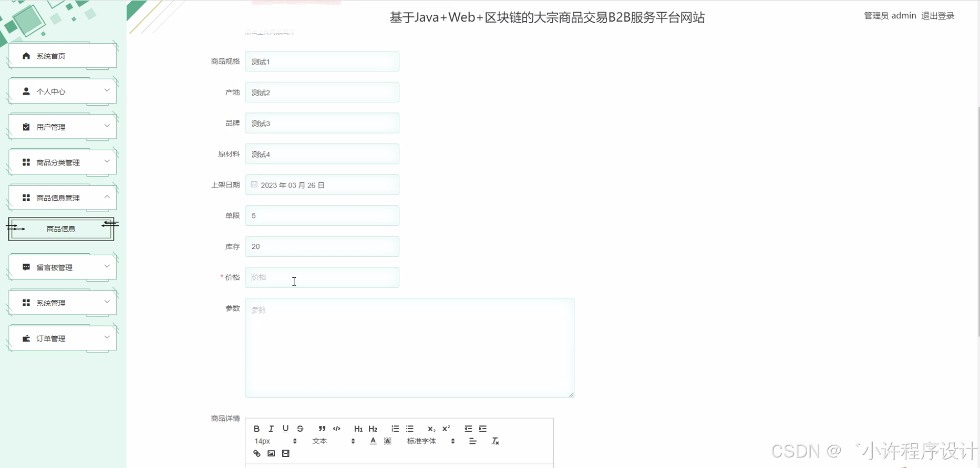
Task: Click the 价格 input field
Action: point(322,277)
